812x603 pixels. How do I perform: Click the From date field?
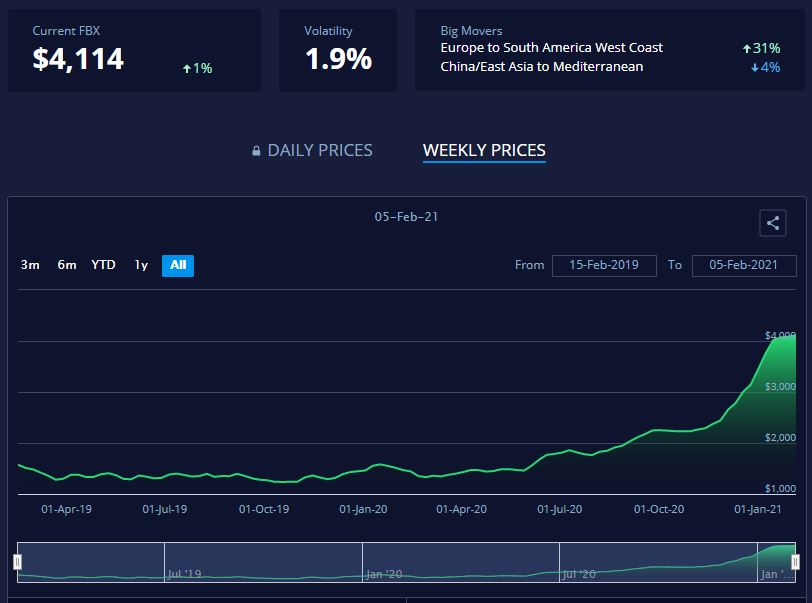(604, 265)
